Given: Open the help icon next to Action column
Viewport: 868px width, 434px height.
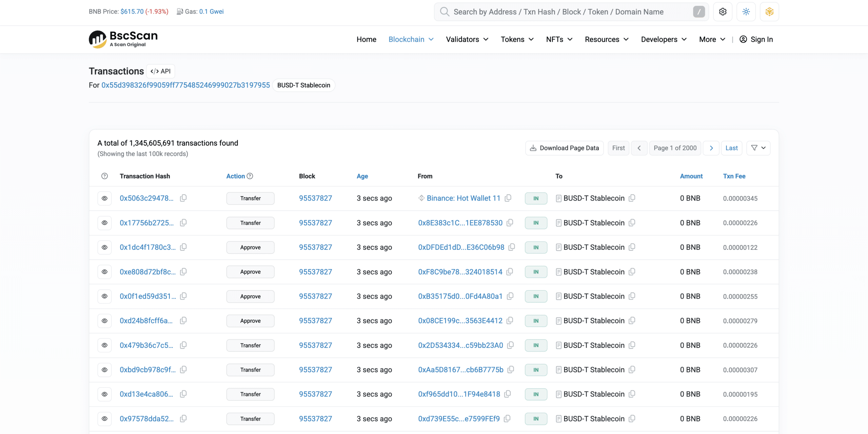Looking at the screenshot, I should (x=250, y=176).
